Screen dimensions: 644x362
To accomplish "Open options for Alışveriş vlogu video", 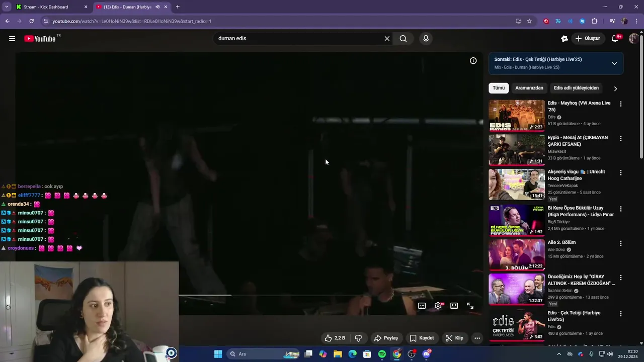I will coord(620,172).
